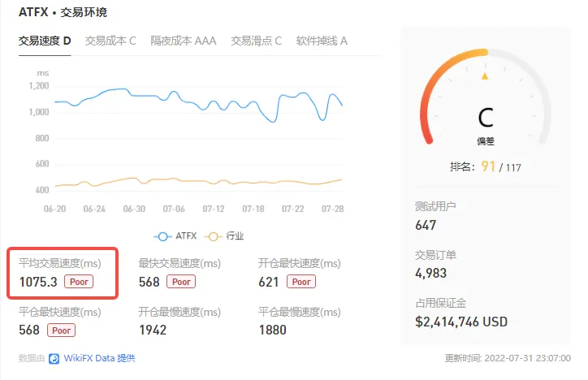Click the 占用保证金 label
Image resolution: width=588 pixels, height=380 pixels.
point(441,303)
